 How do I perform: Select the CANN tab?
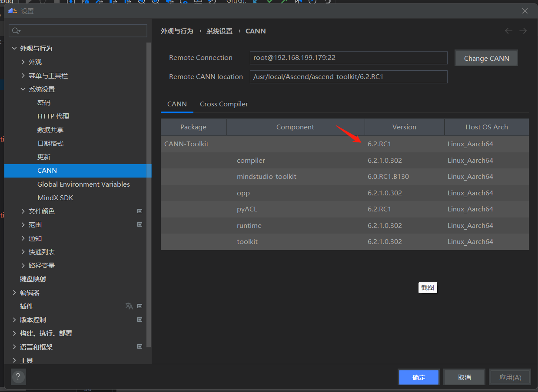coord(177,104)
